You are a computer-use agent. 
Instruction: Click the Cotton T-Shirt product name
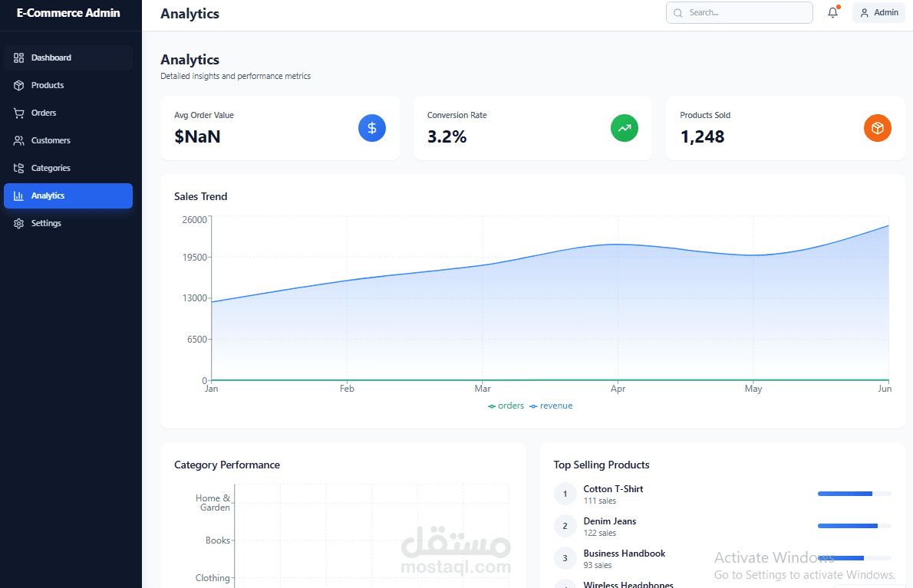click(613, 489)
